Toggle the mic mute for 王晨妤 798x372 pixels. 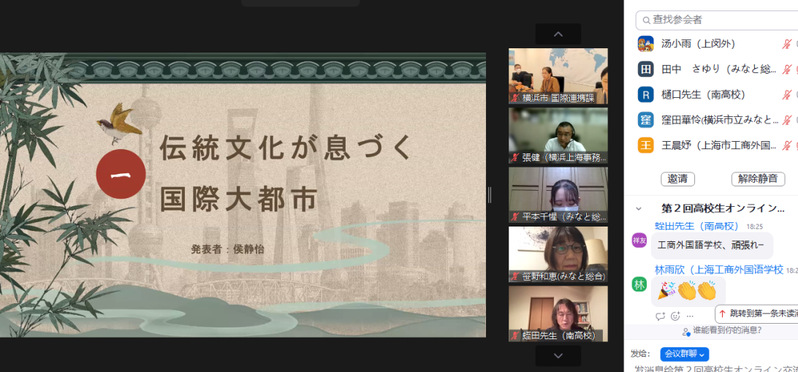pos(787,146)
